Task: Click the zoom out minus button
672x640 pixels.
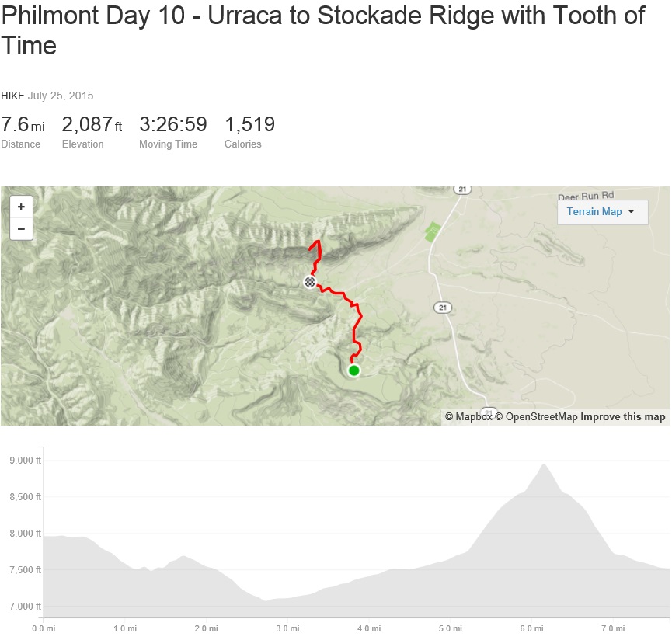Action: tap(21, 229)
